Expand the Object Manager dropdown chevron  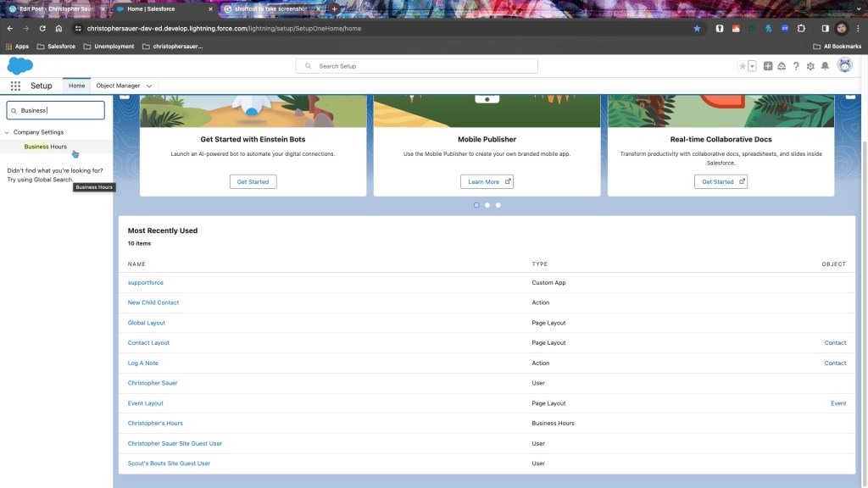(149, 86)
